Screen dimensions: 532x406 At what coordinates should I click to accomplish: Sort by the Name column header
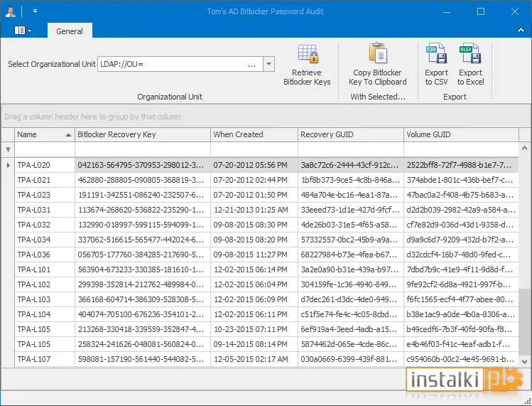tap(45, 134)
